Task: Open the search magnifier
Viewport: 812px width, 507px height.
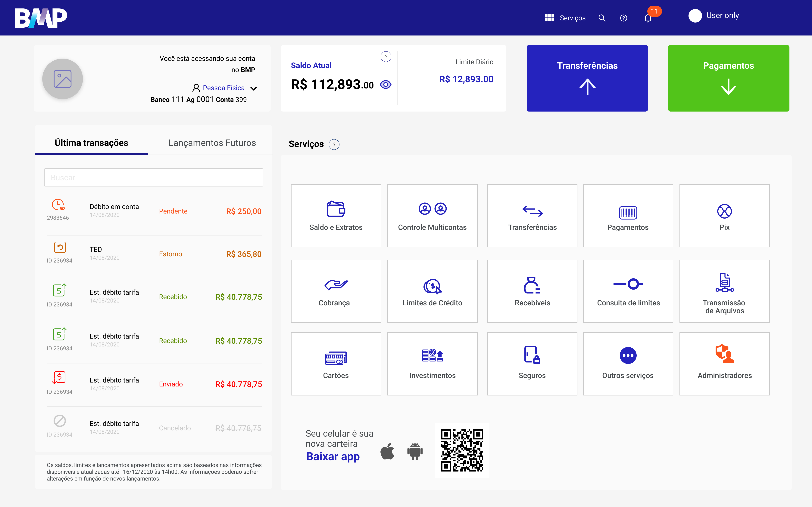Action: (x=602, y=18)
